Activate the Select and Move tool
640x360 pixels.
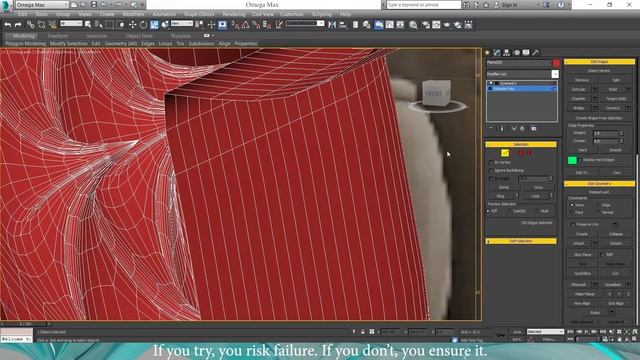(x=132, y=25)
